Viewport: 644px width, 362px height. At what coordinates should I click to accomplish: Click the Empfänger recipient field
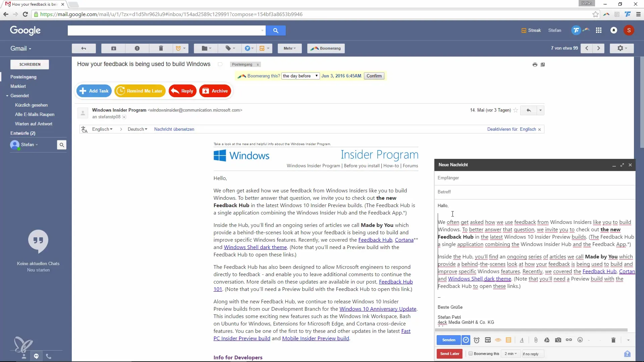click(535, 178)
